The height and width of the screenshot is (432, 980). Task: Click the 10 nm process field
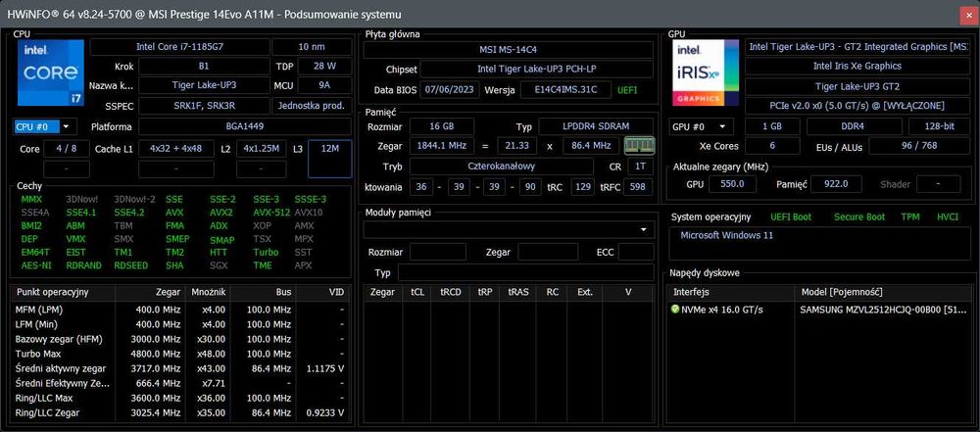[312, 47]
